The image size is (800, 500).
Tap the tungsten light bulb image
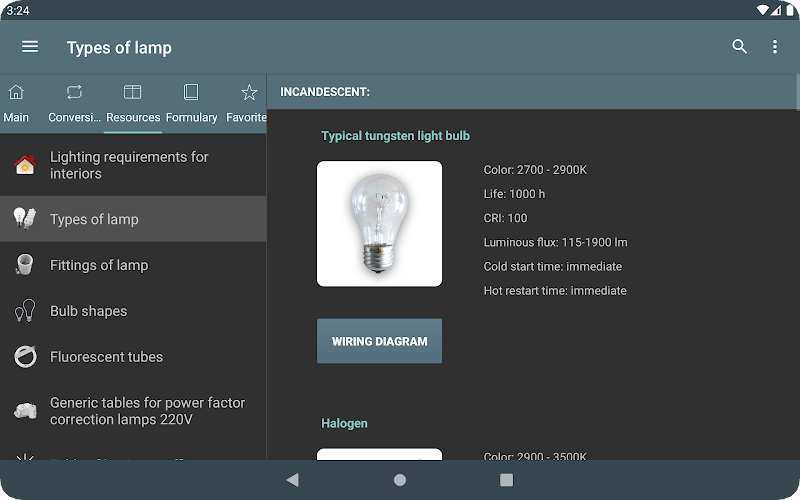[x=379, y=224]
